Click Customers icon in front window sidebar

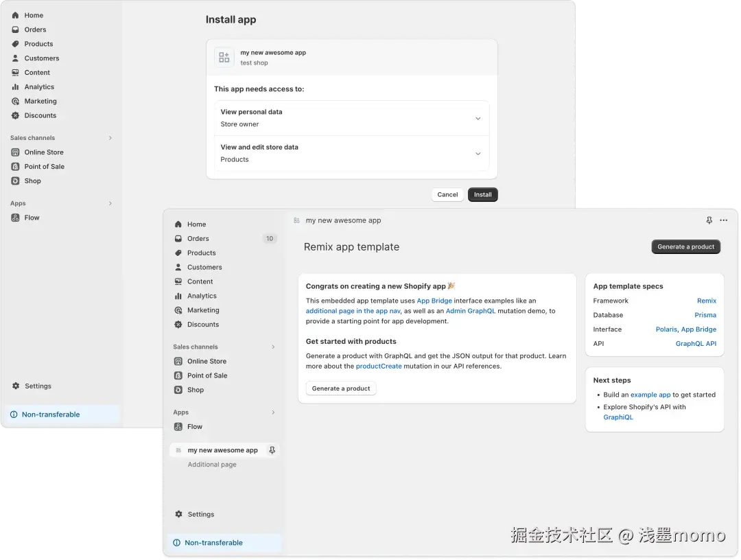pyautogui.click(x=178, y=267)
